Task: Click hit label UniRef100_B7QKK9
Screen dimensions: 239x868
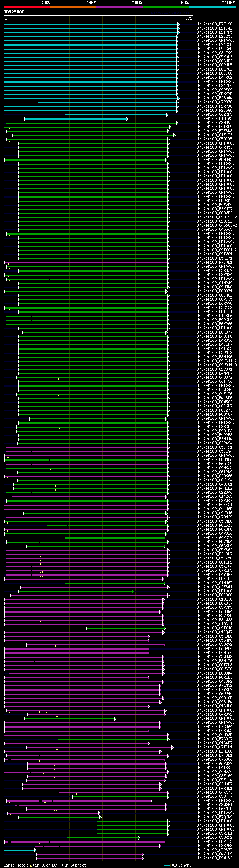Action: [214, 817]
